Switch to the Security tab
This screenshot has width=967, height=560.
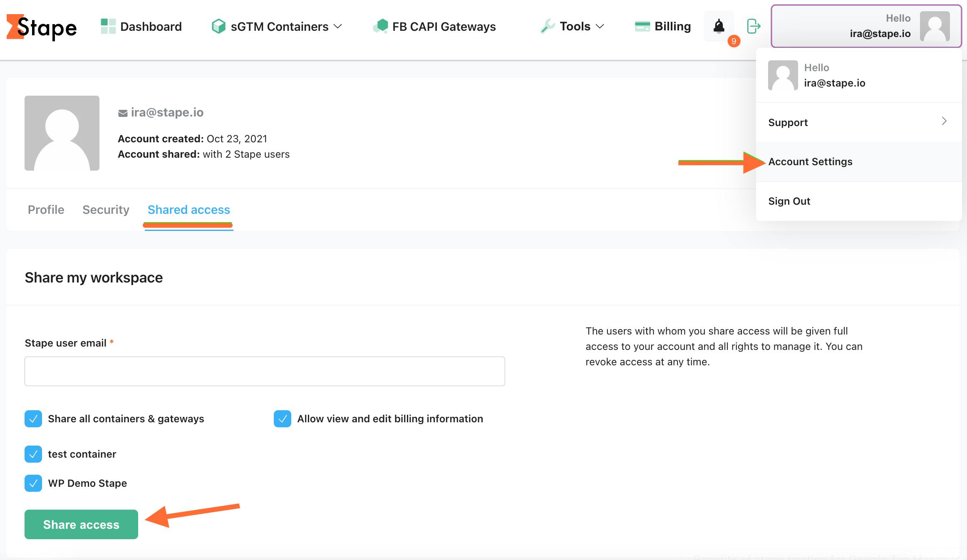[x=107, y=210]
